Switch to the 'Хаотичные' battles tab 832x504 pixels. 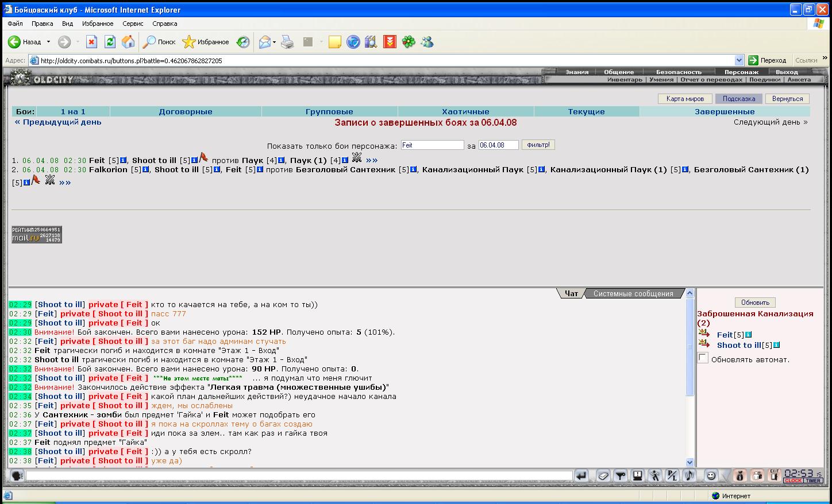click(x=465, y=112)
